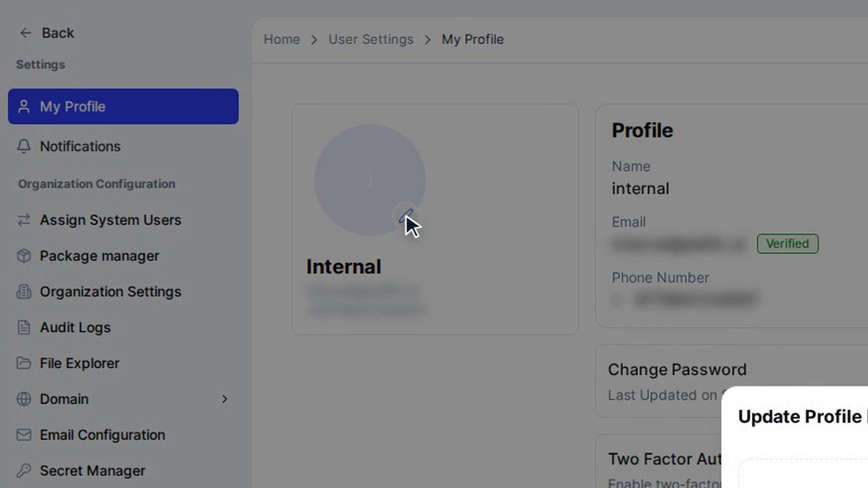Open My Profile settings page
868x488 pixels.
[x=123, y=107]
